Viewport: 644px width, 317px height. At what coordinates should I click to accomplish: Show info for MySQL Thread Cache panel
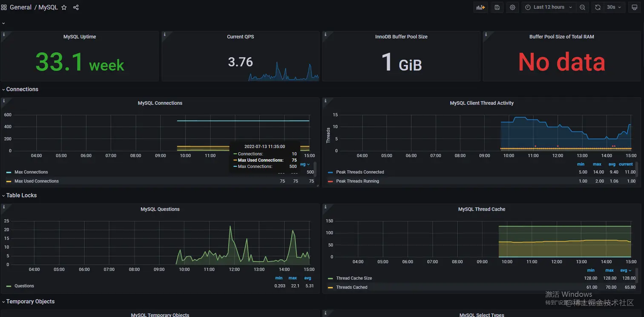pyautogui.click(x=325, y=207)
